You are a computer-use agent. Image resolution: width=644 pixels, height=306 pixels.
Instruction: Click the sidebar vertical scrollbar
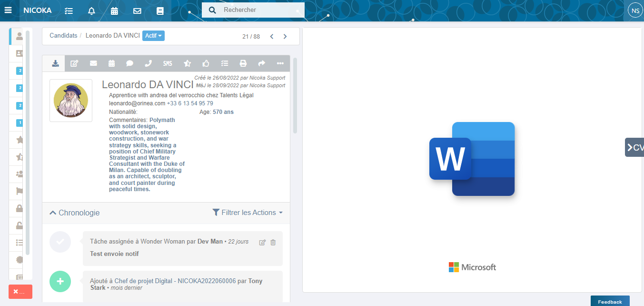[x=28, y=143]
